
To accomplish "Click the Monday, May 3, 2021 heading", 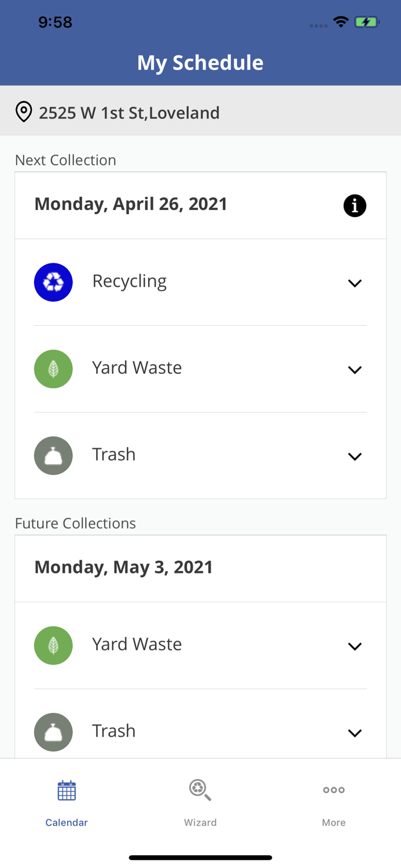I will pos(123,567).
